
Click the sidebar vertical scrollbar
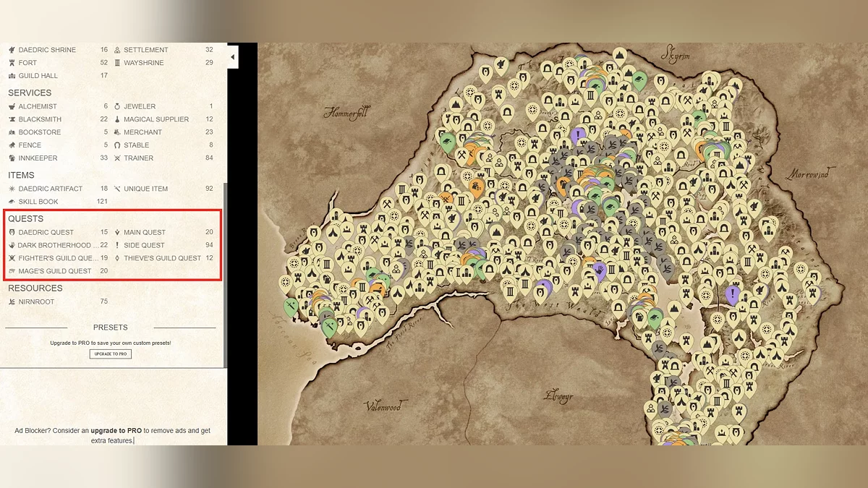pyautogui.click(x=225, y=275)
